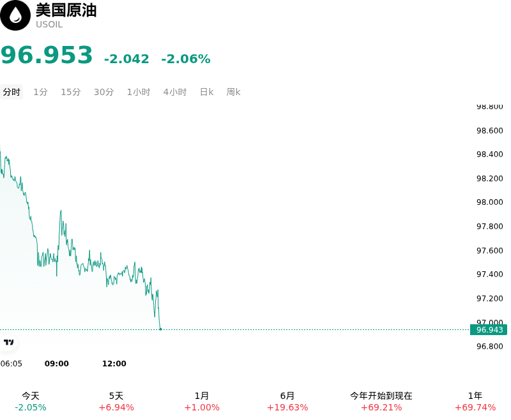Switch to the 1分 interval tab
The height and width of the screenshot is (420, 511).
[x=40, y=92]
